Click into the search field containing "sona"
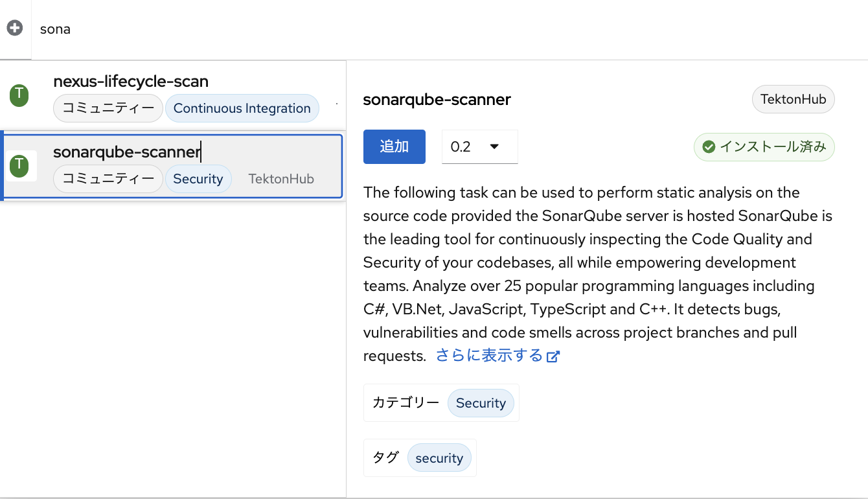868x499 pixels. pyautogui.click(x=389, y=29)
